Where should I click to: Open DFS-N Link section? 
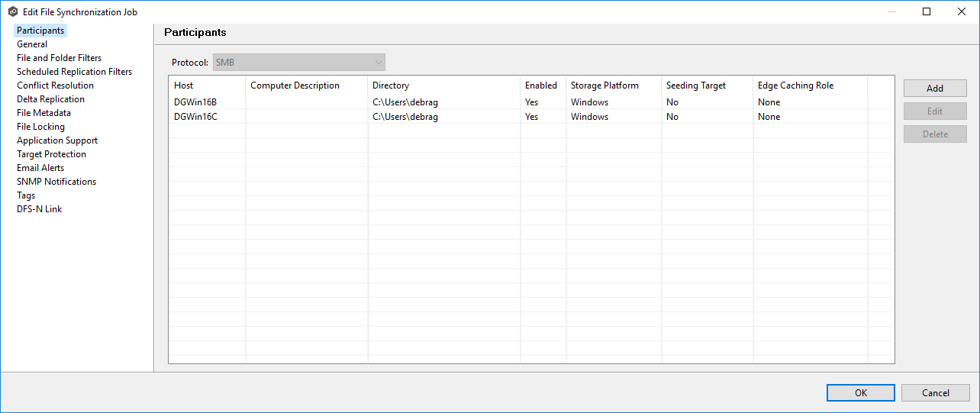tap(39, 209)
